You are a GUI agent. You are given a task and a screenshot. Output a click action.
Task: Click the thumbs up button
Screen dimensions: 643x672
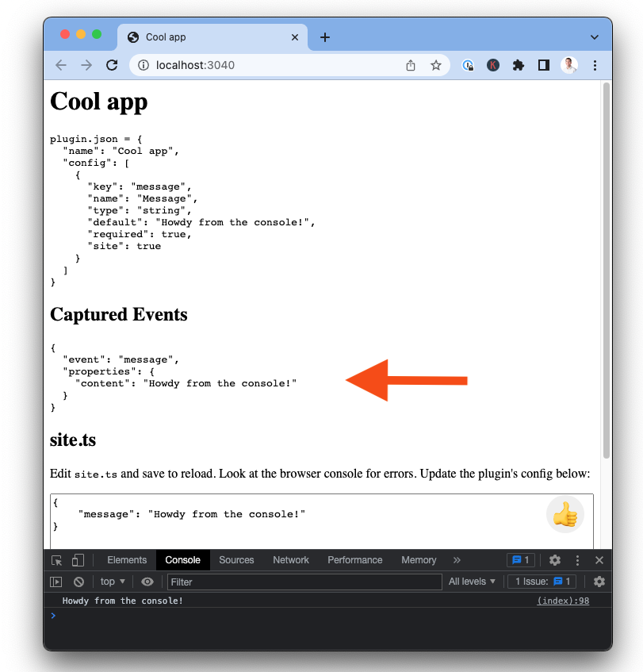[565, 515]
